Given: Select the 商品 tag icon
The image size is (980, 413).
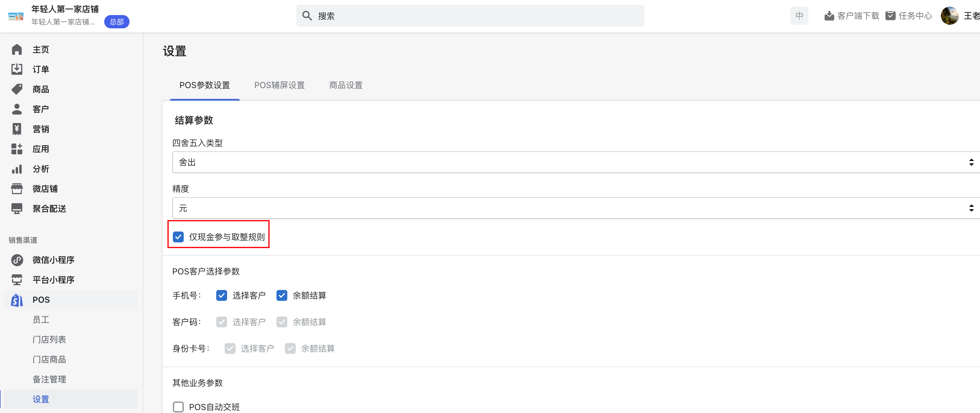Looking at the screenshot, I should (x=17, y=89).
